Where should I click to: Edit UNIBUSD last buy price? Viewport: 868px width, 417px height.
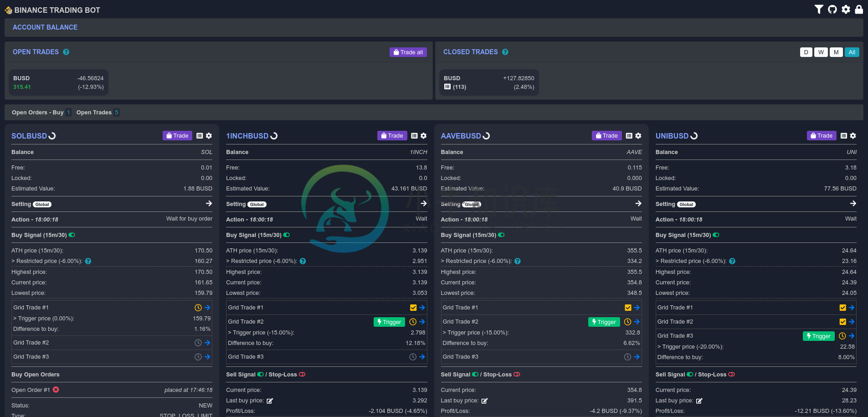(699, 401)
